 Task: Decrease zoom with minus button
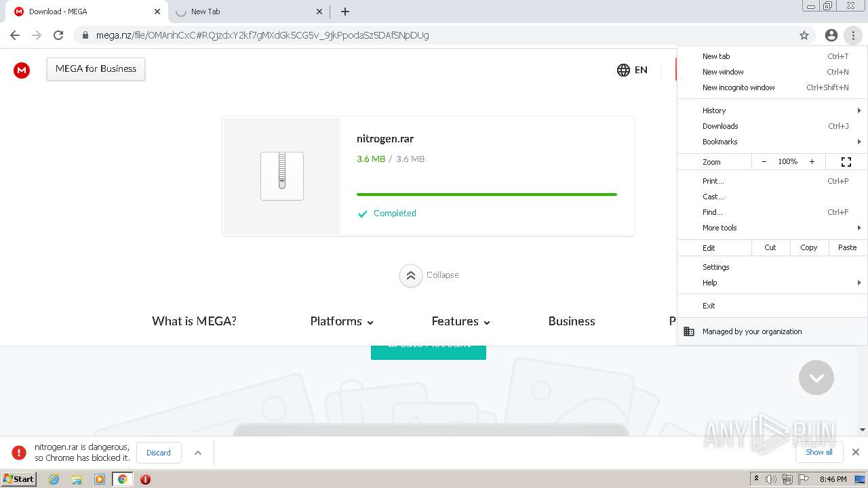[x=764, y=162]
